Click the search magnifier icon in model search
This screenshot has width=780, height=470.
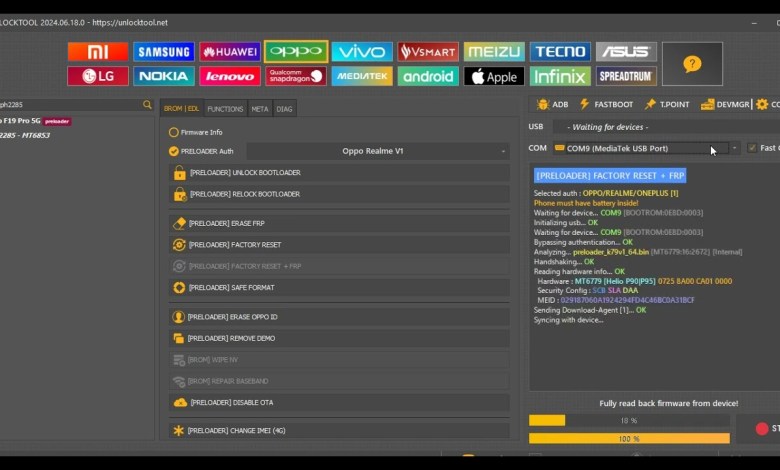coord(147,105)
